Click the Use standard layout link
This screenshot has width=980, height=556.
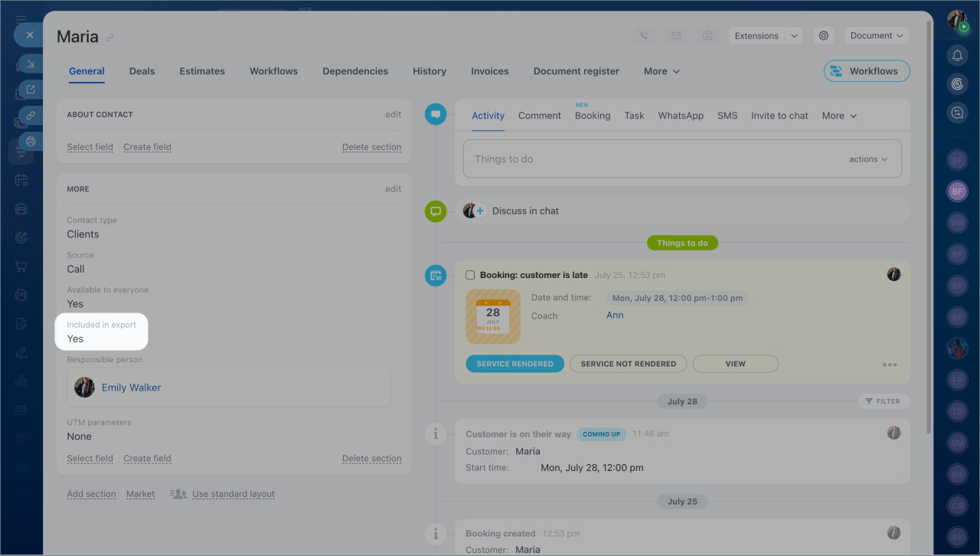click(x=233, y=494)
